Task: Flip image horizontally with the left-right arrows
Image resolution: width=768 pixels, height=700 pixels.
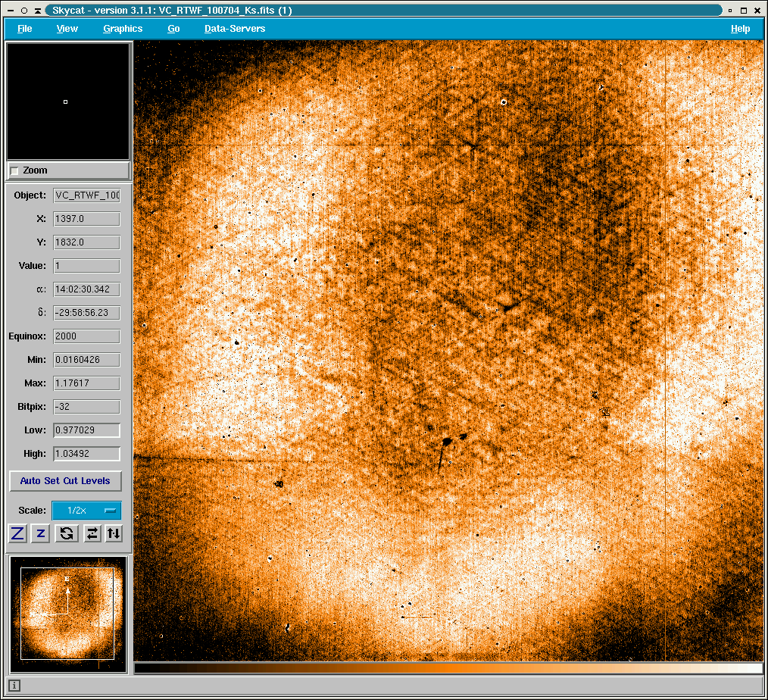Action: click(92, 533)
